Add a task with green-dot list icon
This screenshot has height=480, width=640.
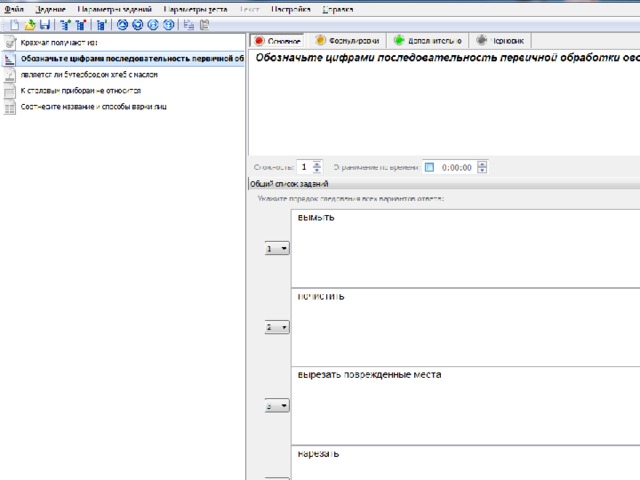(x=65, y=25)
